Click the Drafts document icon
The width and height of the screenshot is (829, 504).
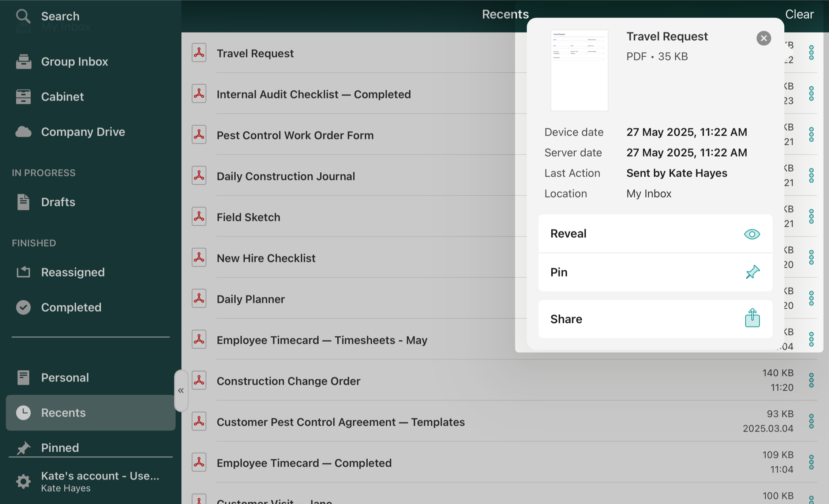click(23, 202)
